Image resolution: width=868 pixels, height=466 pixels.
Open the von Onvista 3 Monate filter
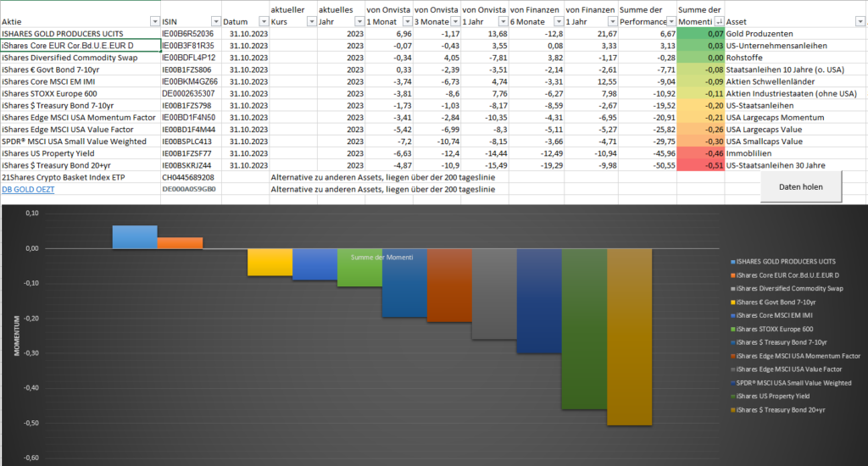pos(455,21)
